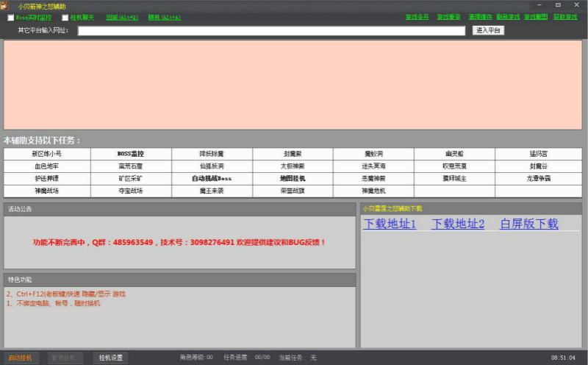Enable the Boss实时监控 checkbox
The height and width of the screenshot is (365, 588).
pos(11,18)
